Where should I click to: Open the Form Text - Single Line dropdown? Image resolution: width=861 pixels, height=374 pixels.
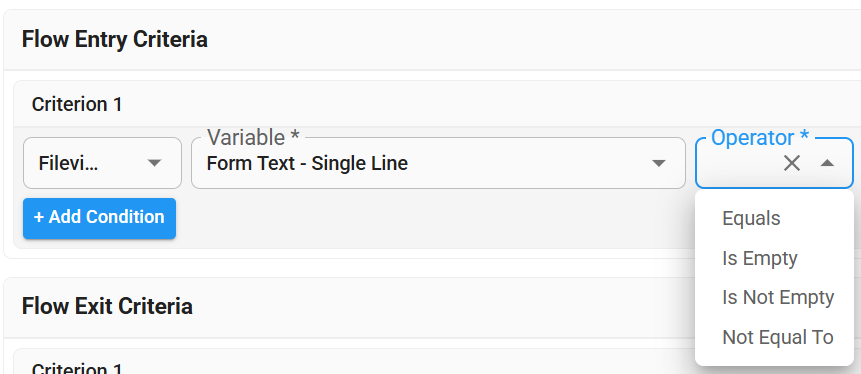438,163
